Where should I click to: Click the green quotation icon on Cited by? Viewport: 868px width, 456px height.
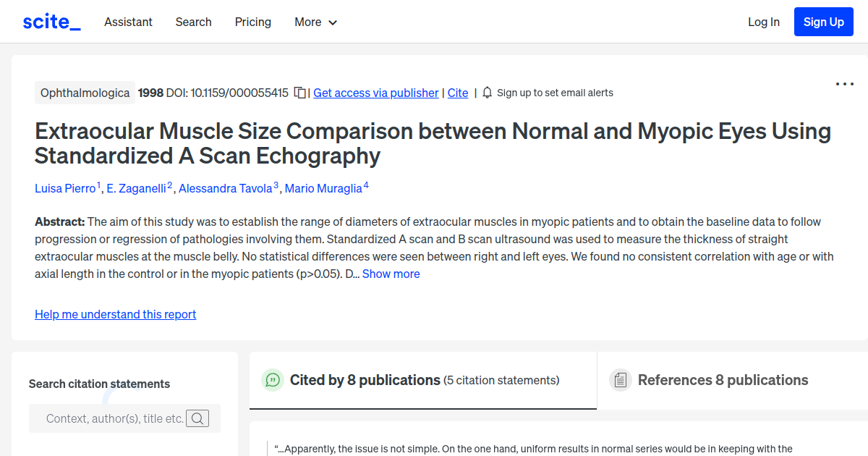coord(272,379)
